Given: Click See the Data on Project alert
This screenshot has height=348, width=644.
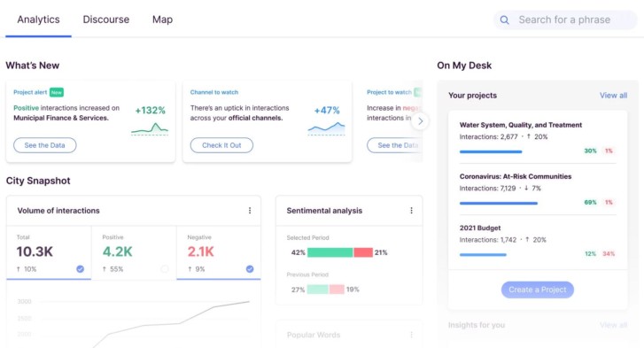Looking at the screenshot, I should [45, 145].
